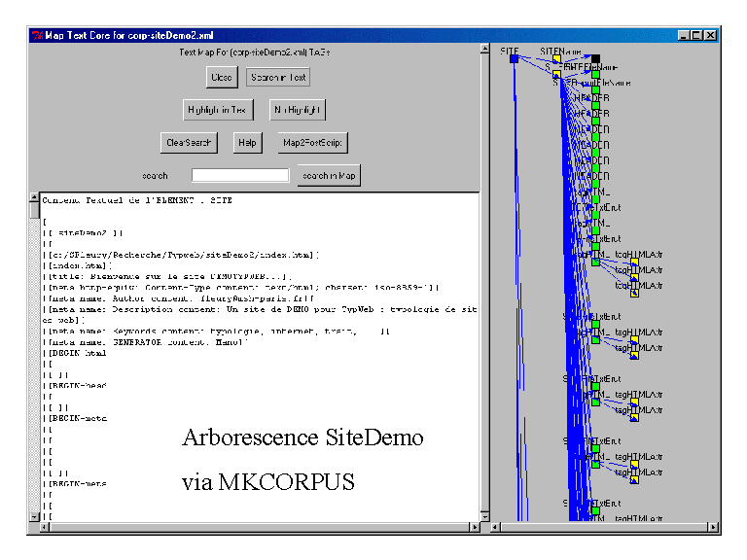Maximize the Map Text Core window
Screen dimensions: 747x560
[697, 35]
